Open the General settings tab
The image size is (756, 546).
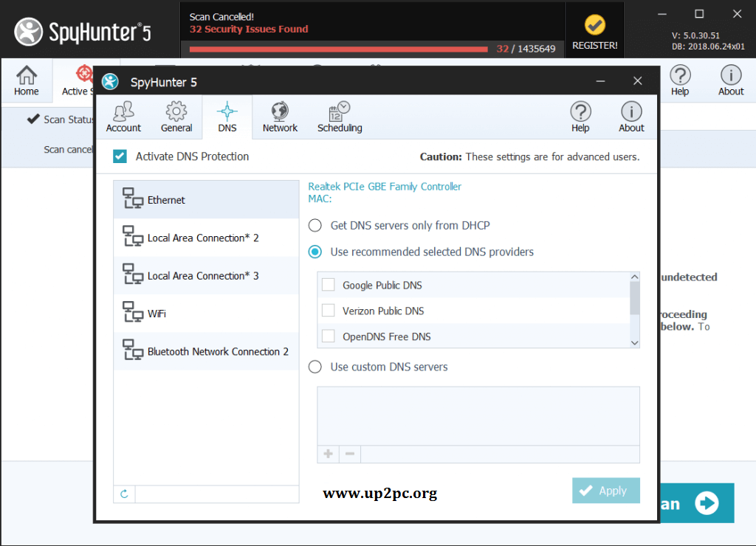pos(176,117)
